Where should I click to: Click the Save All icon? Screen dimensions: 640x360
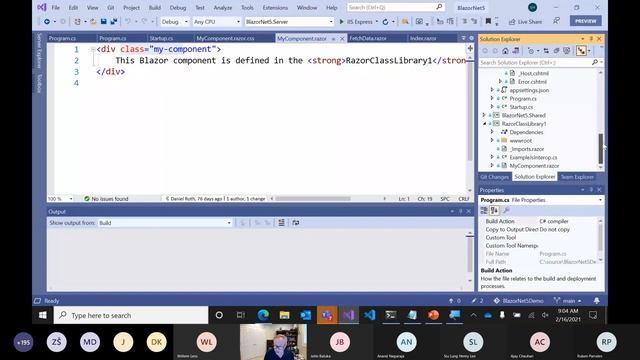point(113,22)
